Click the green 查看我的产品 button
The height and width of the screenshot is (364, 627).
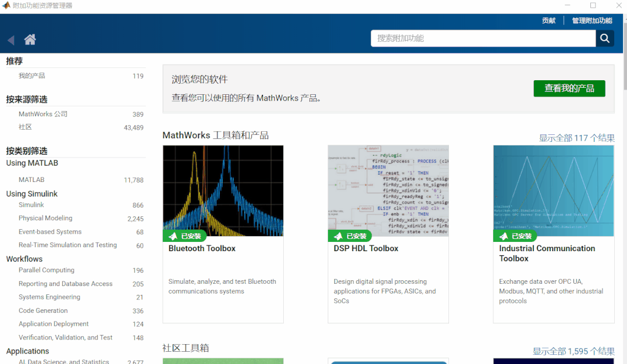569,88
